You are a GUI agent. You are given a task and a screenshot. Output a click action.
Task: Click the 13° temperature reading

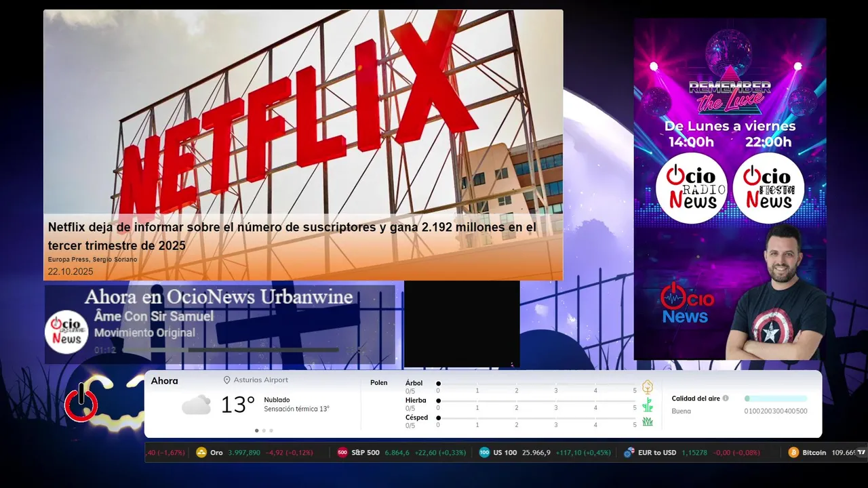click(237, 405)
